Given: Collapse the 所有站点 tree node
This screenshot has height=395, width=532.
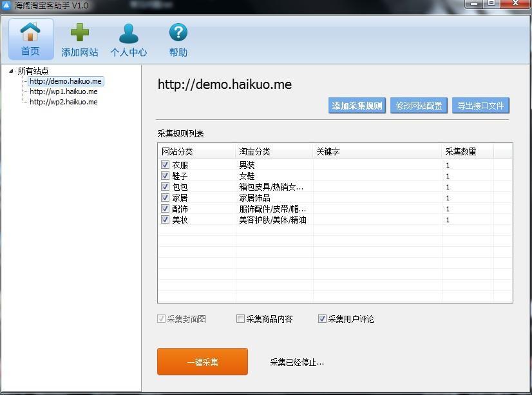Looking at the screenshot, I should tap(11, 71).
